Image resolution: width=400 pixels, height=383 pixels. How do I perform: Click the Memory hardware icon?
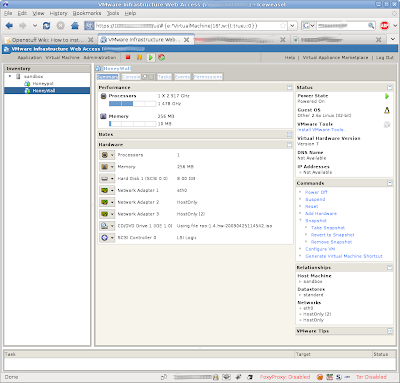tap(105, 167)
